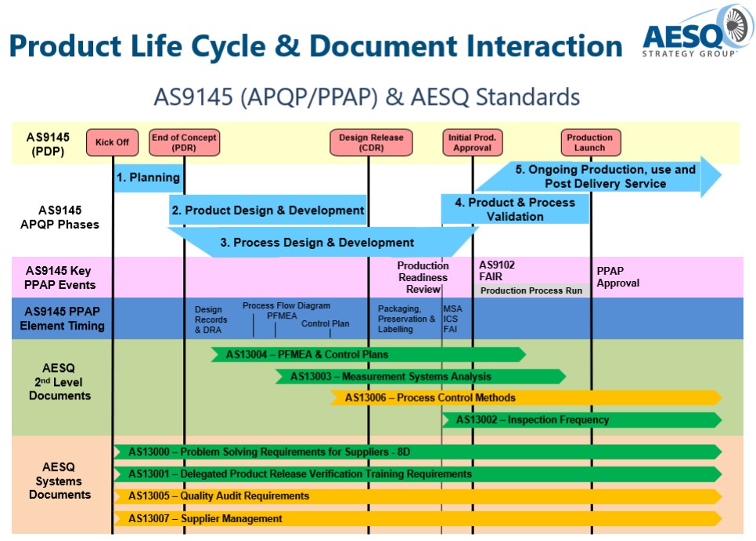
Task: Select the AS13003 Measurement Systems Analysis arrow
Action: pos(419,377)
